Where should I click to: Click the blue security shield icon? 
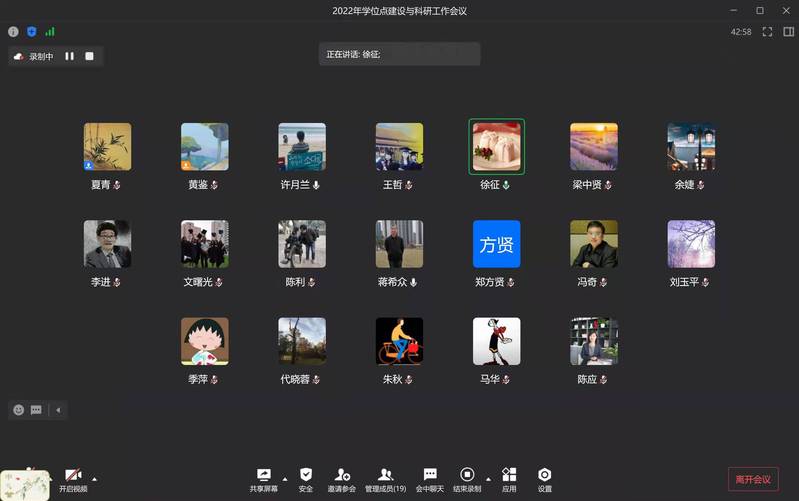point(32,32)
